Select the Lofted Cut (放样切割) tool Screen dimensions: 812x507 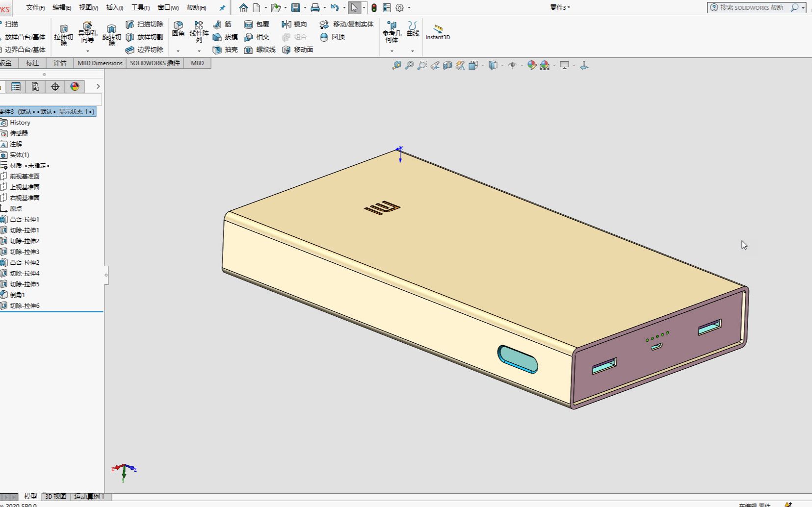144,37
